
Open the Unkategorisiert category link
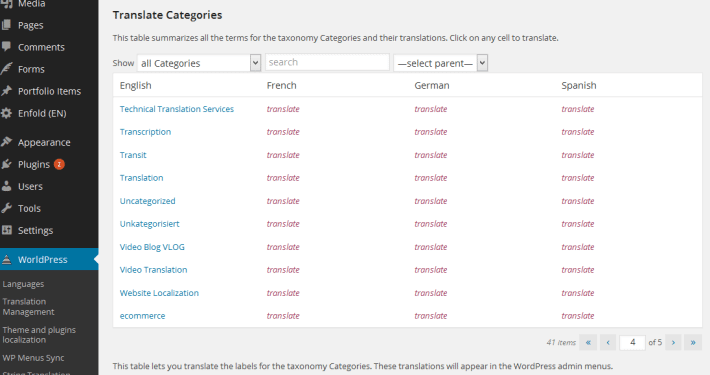click(149, 224)
